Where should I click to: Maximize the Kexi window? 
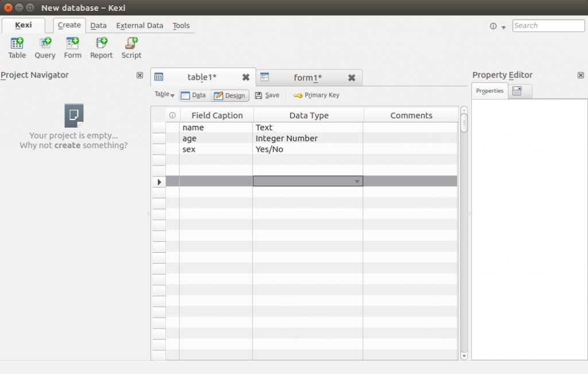(30, 7)
